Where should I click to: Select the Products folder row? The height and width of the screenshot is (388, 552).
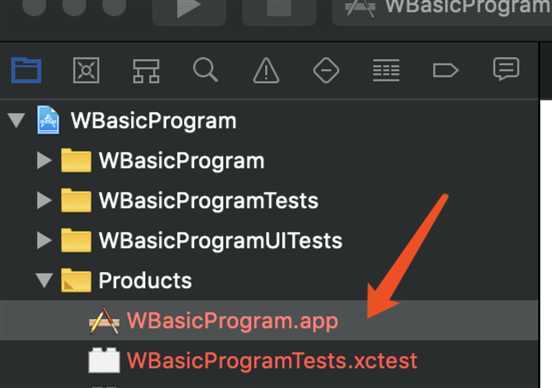coord(269,280)
